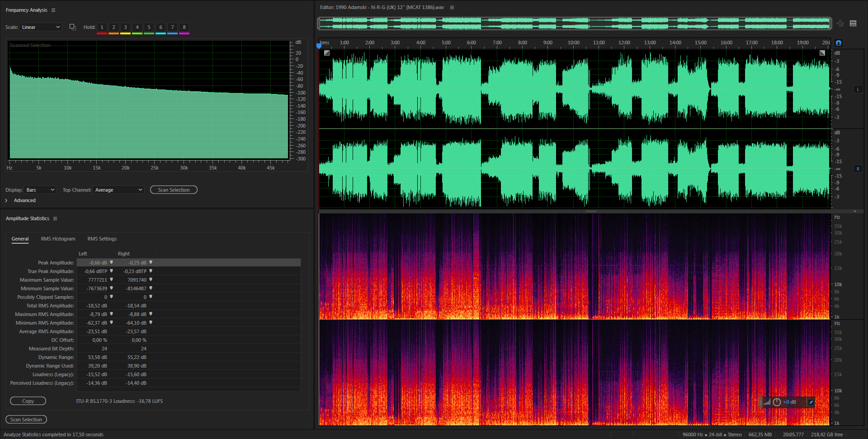Click the marker beside Left Minimum Sample Value
The height and width of the screenshot is (439, 868).
[111, 288]
